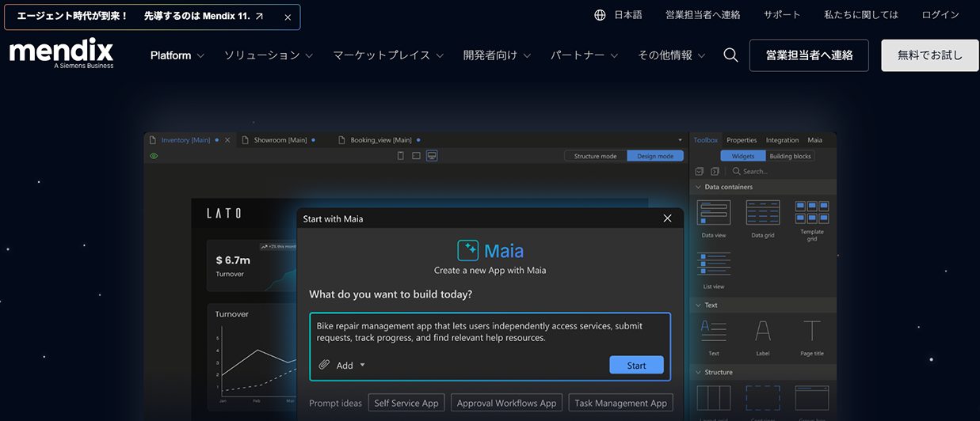
Task: Select 日本語 language option
Action: [628, 15]
